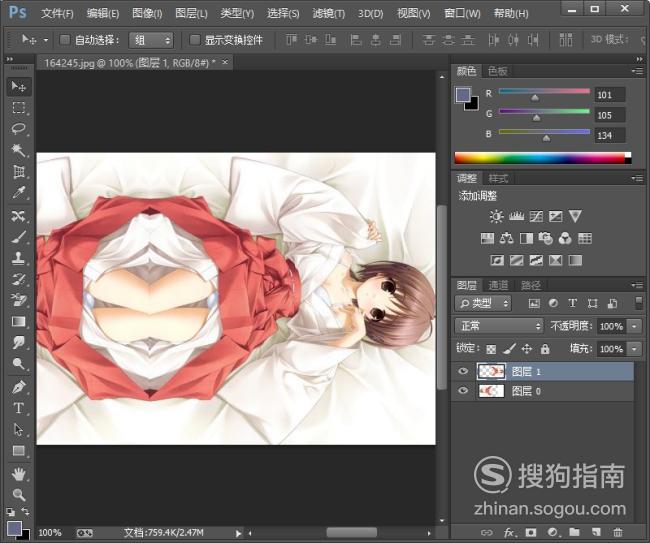This screenshot has height=543, width=650.
Task: Select the History Brush tool
Action: point(18,279)
